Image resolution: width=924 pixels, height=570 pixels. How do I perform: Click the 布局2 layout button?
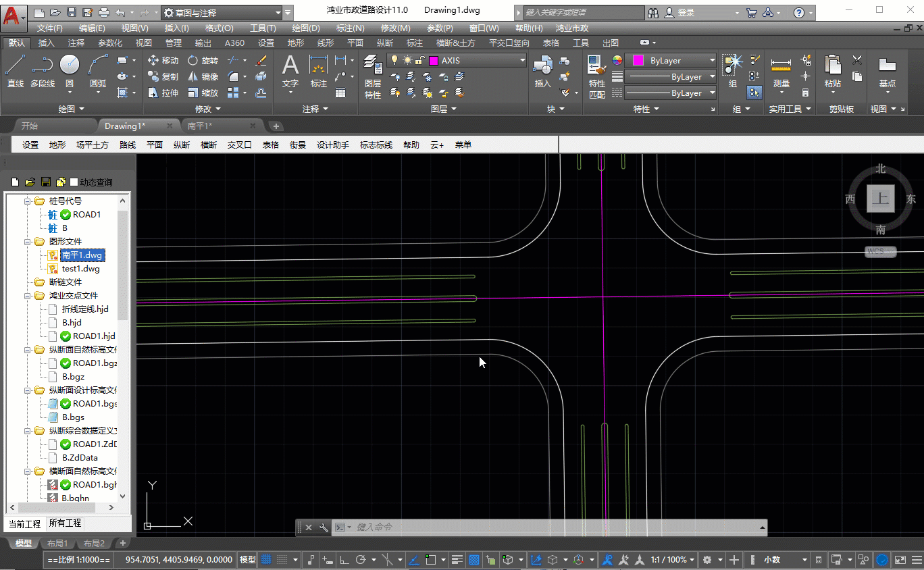tap(94, 543)
